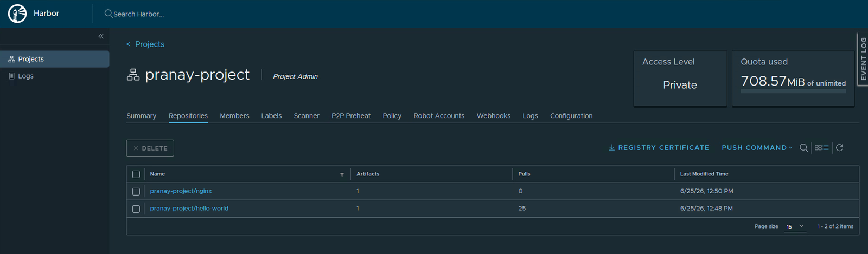Go to the Policy tab
Viewport: 868px width, 254px height.
tap(392, 116)
